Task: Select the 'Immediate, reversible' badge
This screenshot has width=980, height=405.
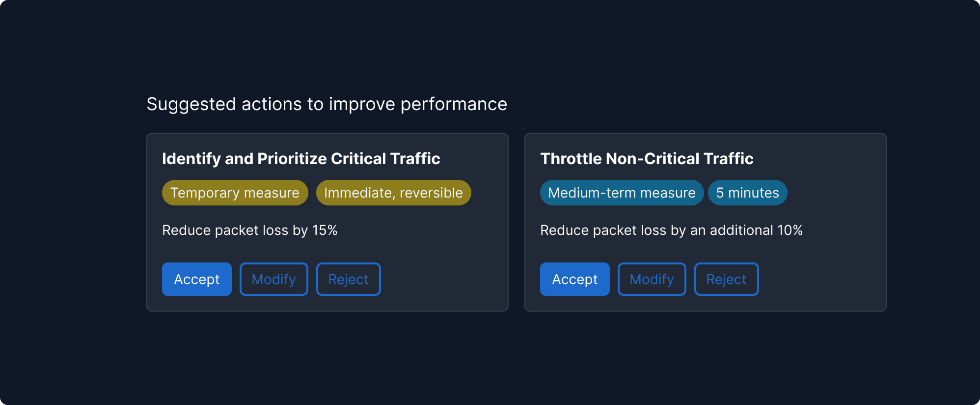Action: click(393, 192)
